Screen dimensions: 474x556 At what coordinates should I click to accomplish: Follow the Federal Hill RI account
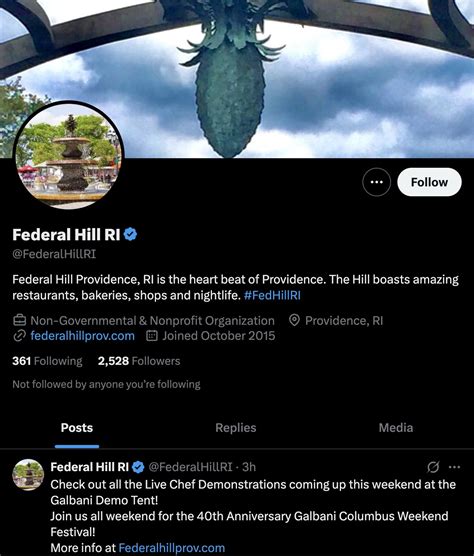429,182
